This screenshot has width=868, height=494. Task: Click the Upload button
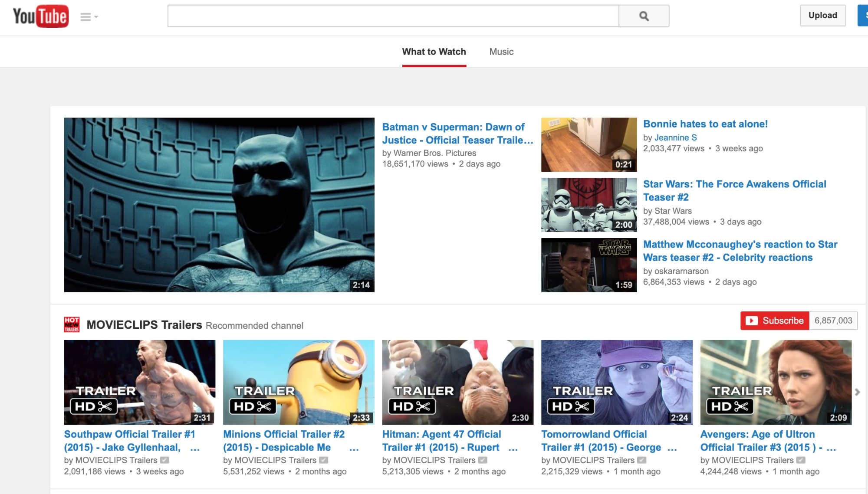822,16
